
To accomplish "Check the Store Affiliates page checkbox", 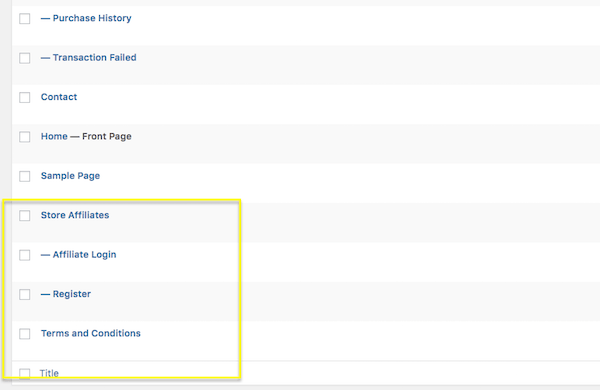I will (25, 215).
